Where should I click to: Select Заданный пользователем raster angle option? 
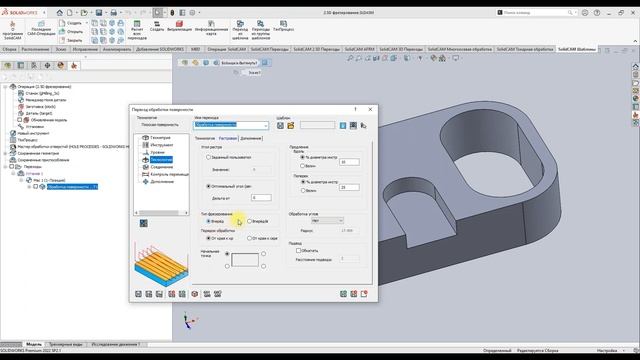point(209,157)
